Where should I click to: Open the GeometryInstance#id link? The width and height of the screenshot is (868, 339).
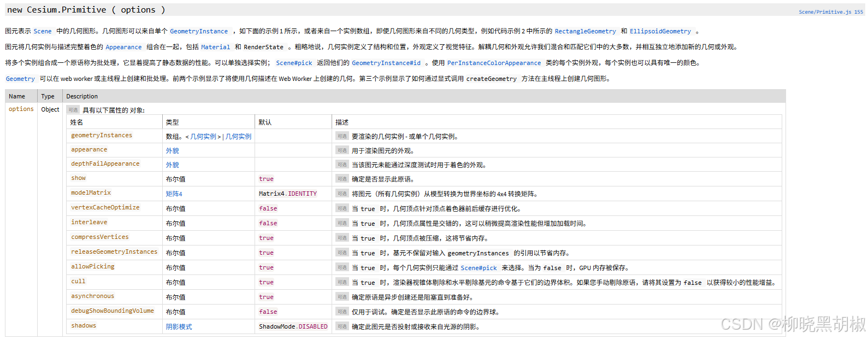pyautogui.click(x=386, y=63)
